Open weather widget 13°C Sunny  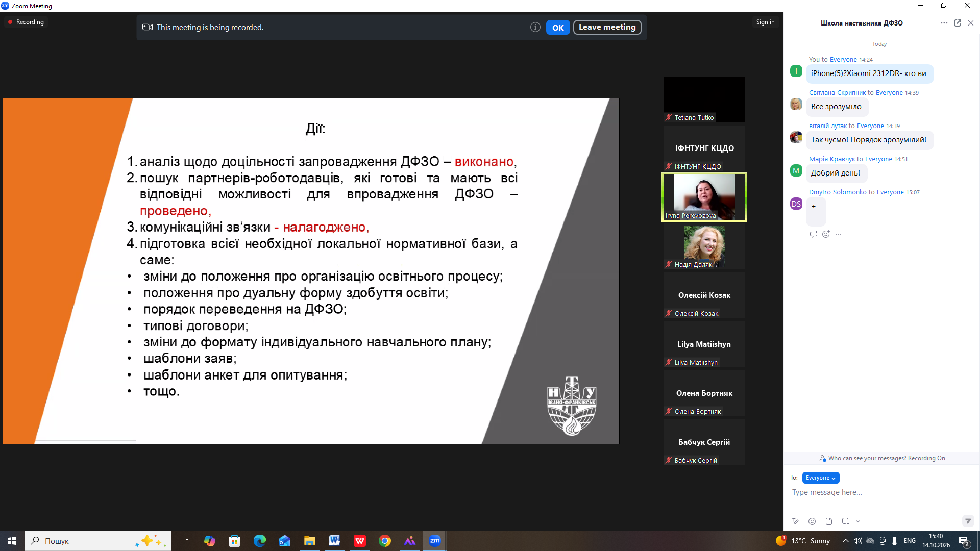click(803, 541)
